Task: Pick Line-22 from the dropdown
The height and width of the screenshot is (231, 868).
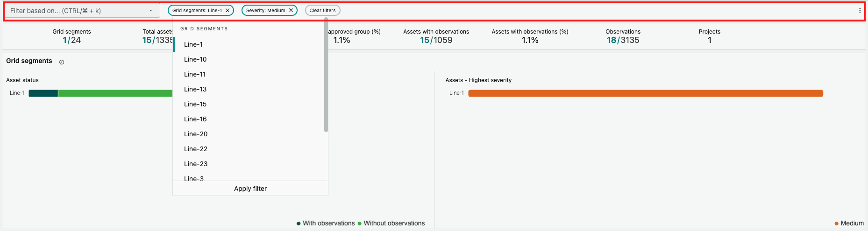Action: (x=196, y=149)
